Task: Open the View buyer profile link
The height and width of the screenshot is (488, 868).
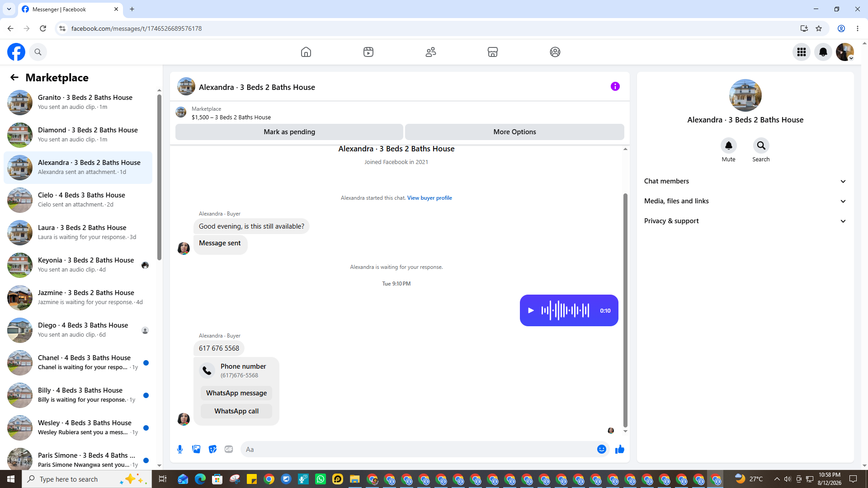Action: [x=429, y=198]
